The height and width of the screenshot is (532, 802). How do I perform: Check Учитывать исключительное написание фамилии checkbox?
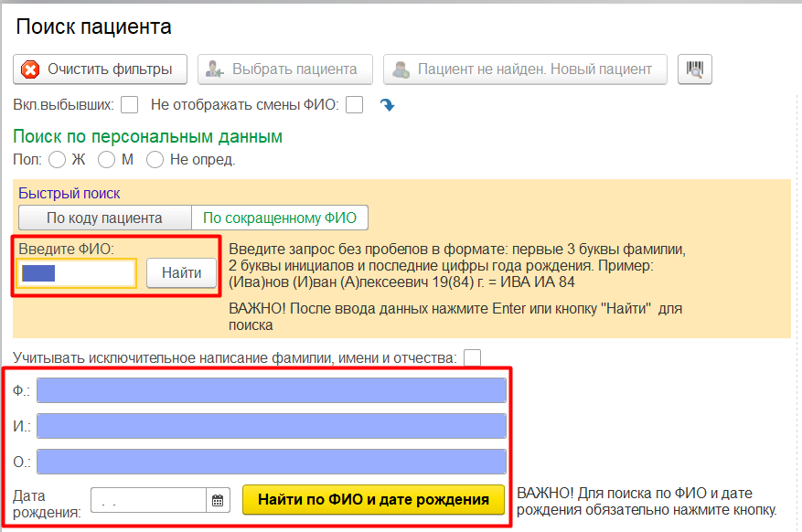[473, 357]
